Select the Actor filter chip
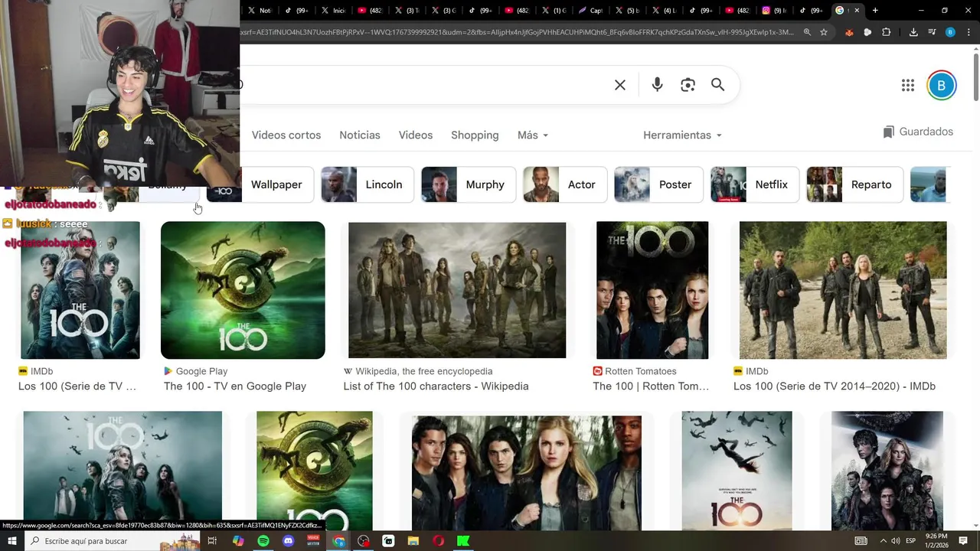 565,184
